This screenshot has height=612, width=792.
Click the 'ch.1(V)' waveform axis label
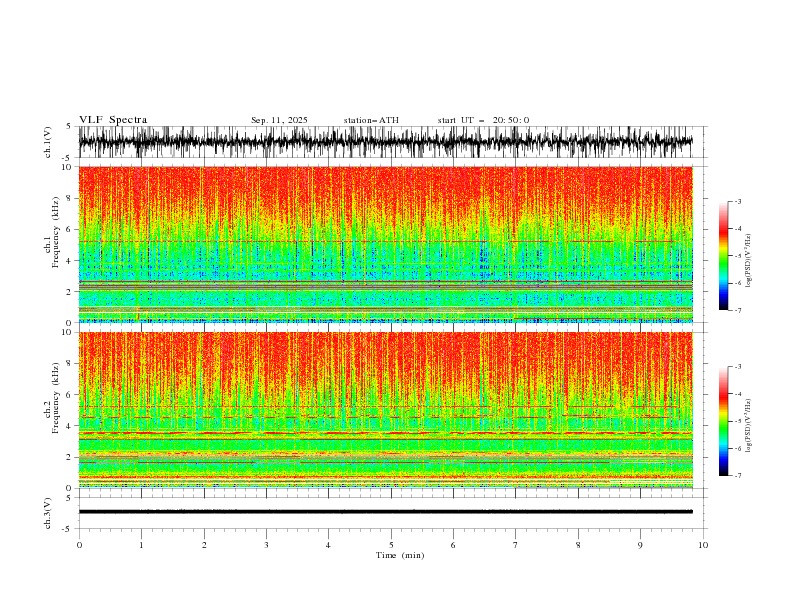48,142
